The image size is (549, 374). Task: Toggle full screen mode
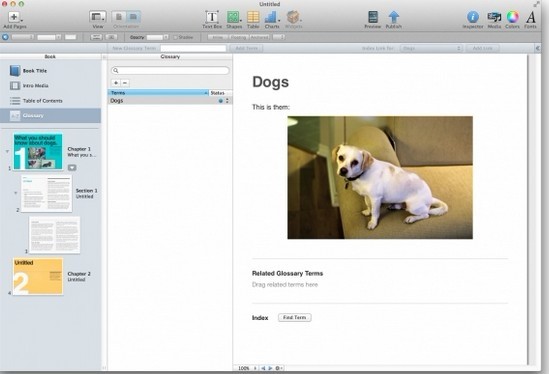[536, 4]
